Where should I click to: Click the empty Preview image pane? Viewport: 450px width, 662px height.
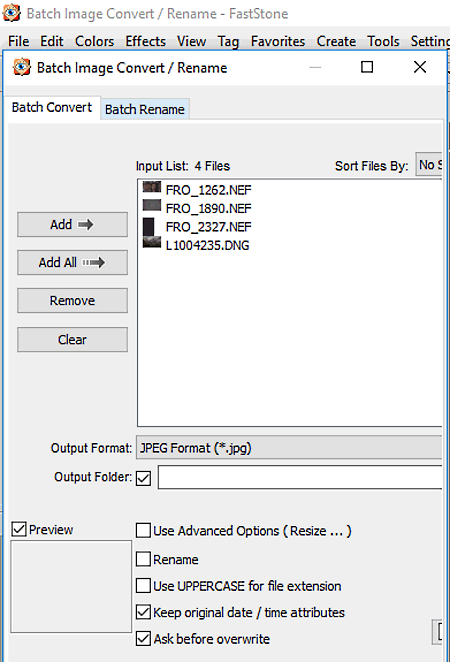click(71, 586)
